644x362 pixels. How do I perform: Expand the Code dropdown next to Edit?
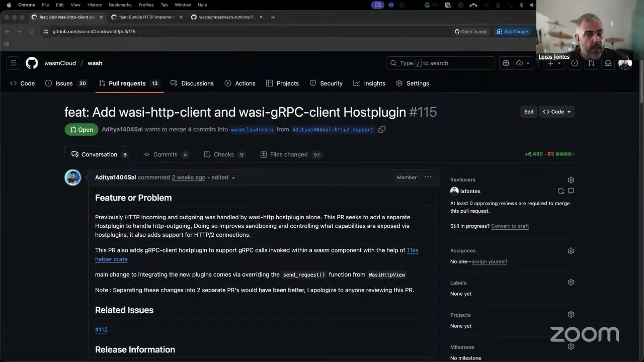[x=557, y=112]
